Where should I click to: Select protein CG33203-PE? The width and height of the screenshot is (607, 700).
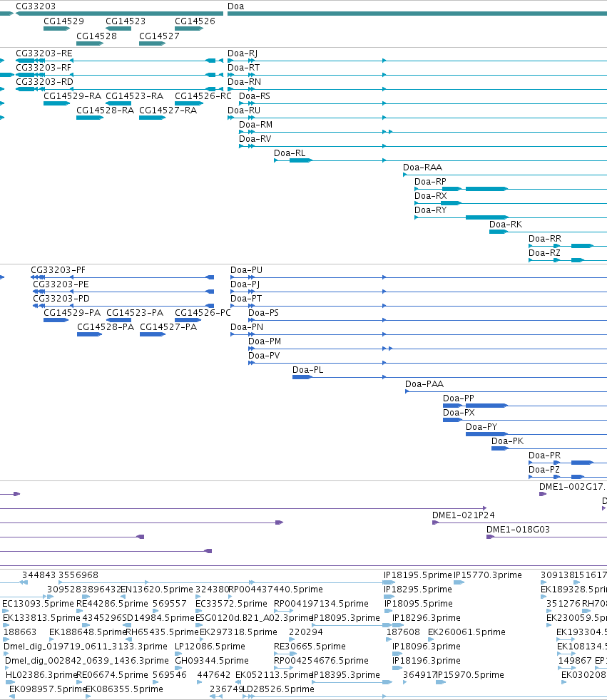tap(61, 284)
